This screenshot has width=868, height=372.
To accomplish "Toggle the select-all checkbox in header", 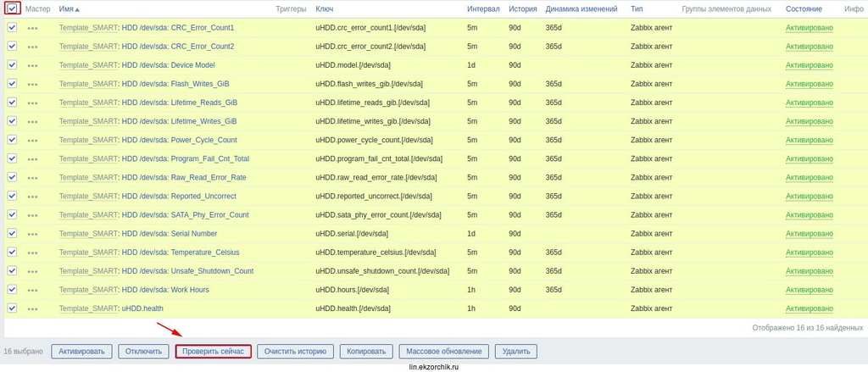I will (12, 8).
